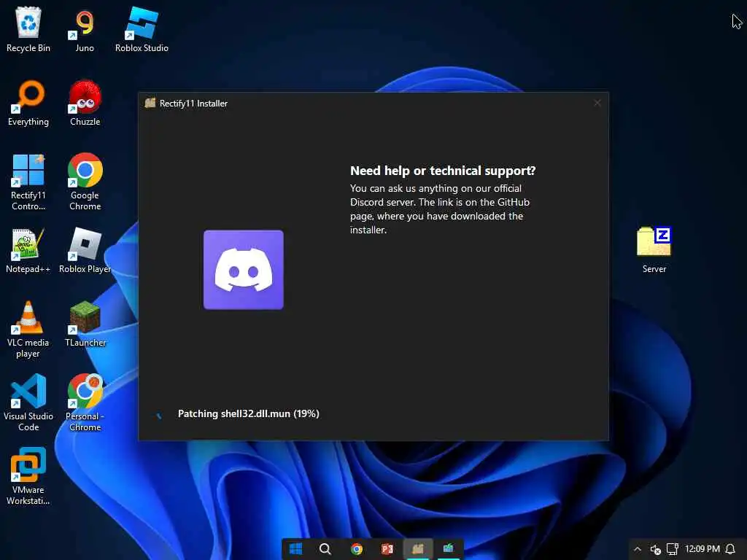747x560 pixels.
Task: Select the Server zip folder icon
Action: [x=654, y=251]
